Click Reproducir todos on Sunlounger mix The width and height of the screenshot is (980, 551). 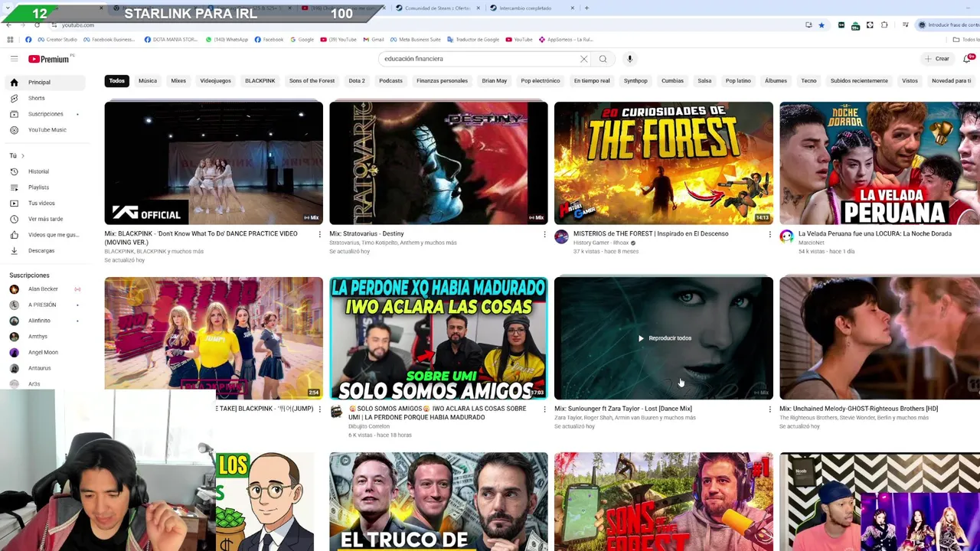(664, 338)
